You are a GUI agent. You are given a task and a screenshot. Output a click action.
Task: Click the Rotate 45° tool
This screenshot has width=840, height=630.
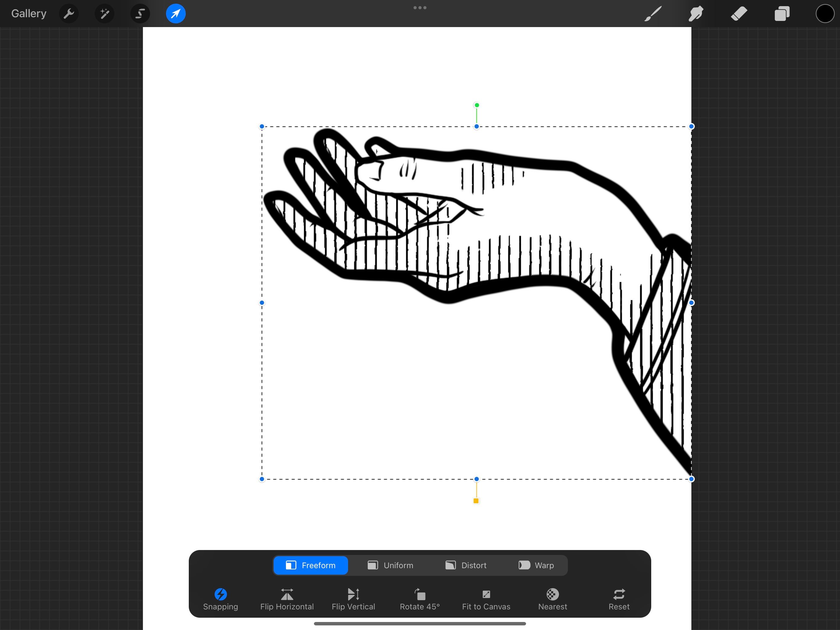click(x=419, y=599)
